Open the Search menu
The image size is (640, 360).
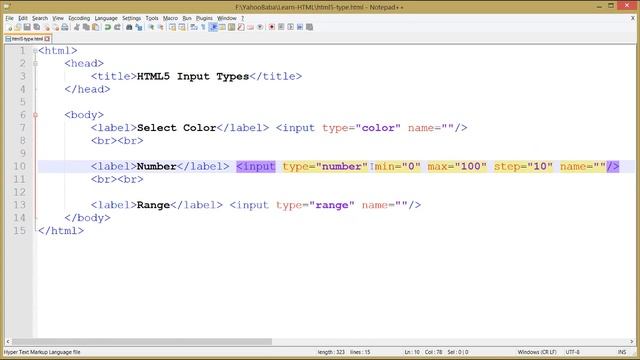40,18
